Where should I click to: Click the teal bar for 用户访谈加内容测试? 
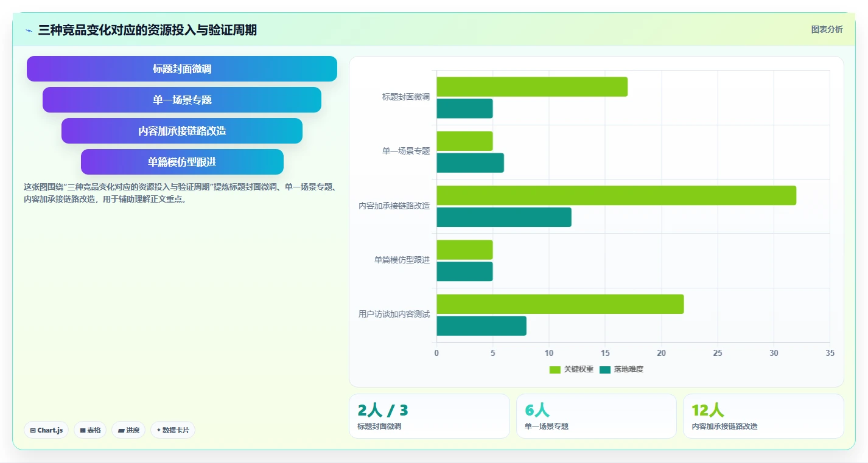click(481, 325)
